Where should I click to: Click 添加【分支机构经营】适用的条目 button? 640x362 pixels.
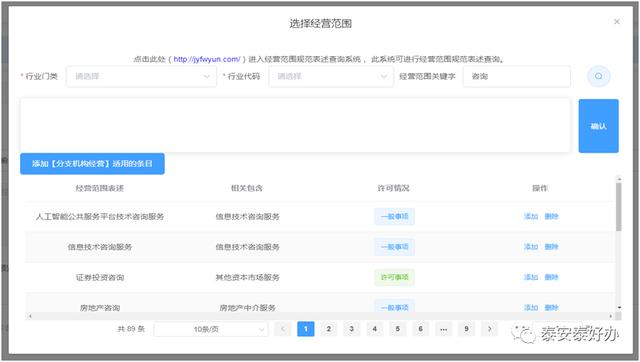(x=92, y=164)
